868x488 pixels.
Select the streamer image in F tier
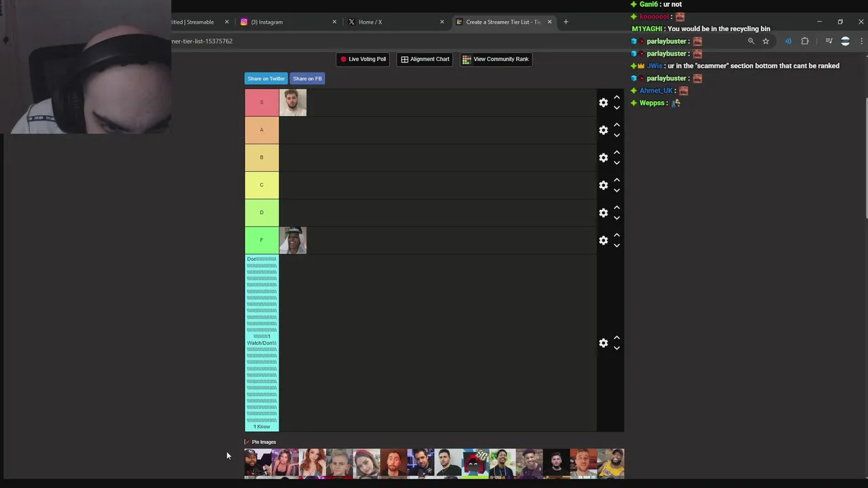[x=293, y=240]
